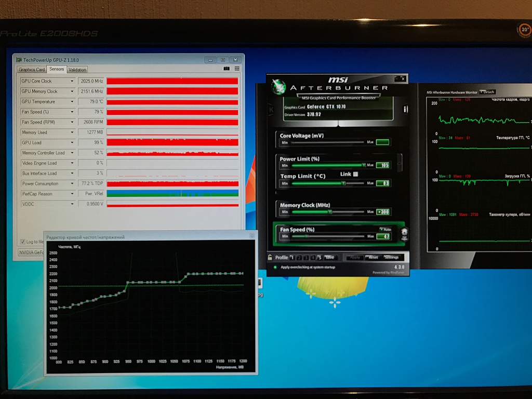This screenshot has height=399, width=532.
Task: Open the GPU Temperature sensor dropdown
Action: point(72,101)
